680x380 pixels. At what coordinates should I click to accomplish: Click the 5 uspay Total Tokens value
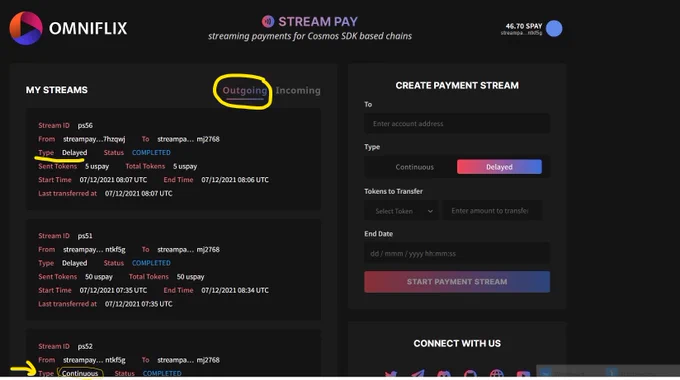(185, 167)
